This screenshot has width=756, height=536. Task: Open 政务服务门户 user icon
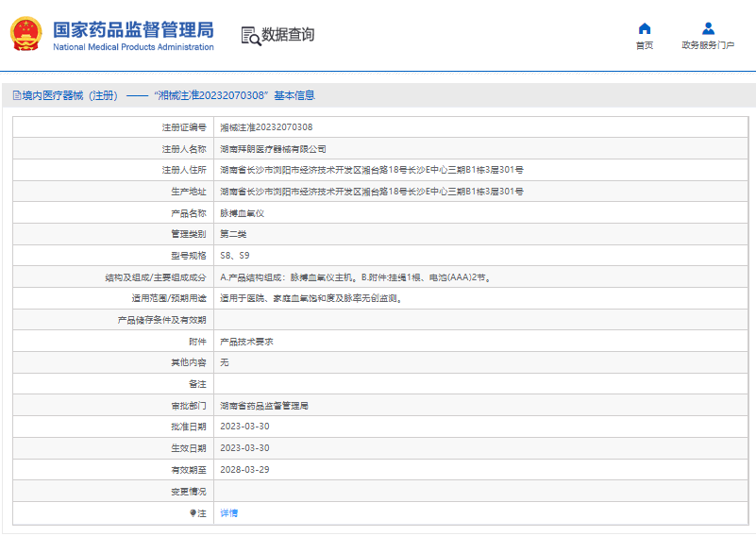pyautogui.click(x=708, y=29)
